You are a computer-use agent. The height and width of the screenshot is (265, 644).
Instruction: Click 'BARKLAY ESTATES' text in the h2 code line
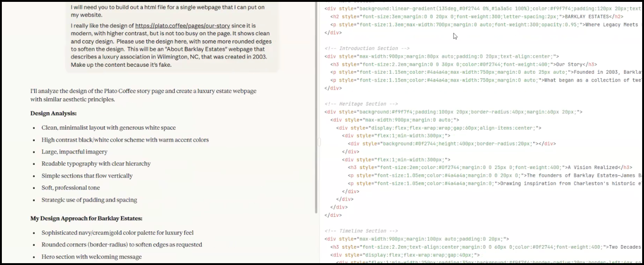586,17
